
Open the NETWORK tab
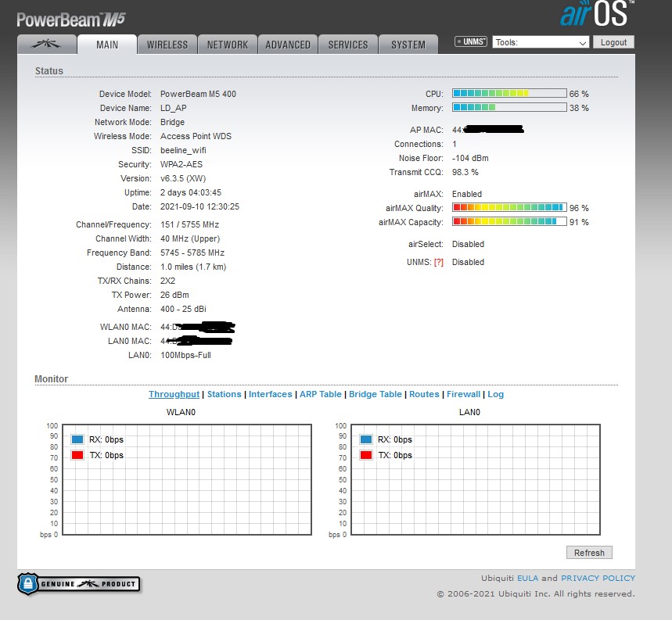tap(228, 45)
